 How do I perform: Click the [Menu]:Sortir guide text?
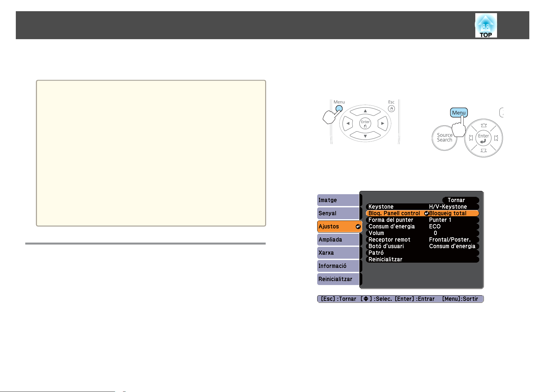460,299
